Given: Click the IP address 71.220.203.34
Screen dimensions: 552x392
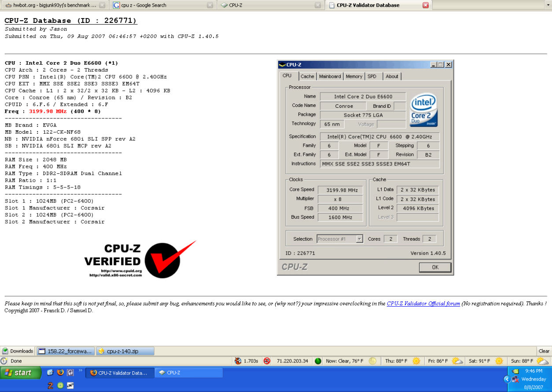Looking at the screenshot, I should pos(293,361).
